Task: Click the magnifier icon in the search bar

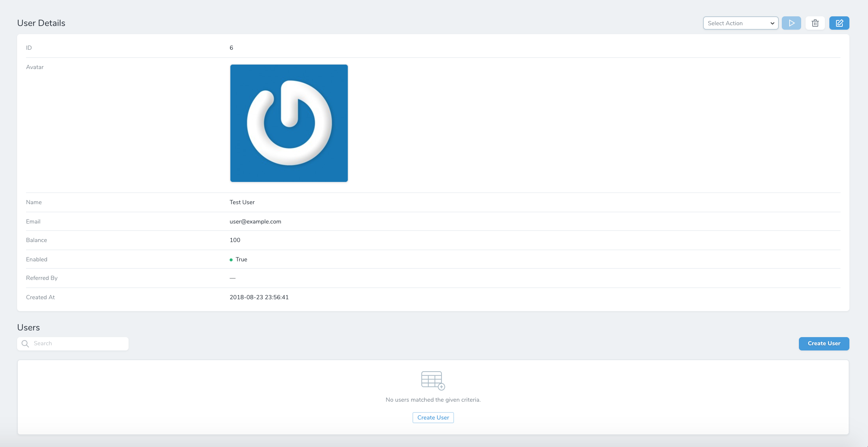Action: (25, 343)
